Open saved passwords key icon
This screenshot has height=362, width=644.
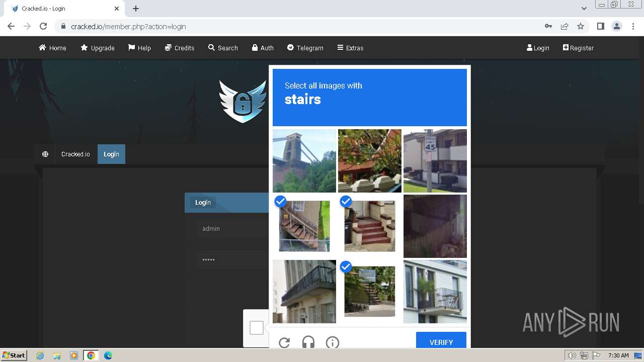click(x=548, y=26)
